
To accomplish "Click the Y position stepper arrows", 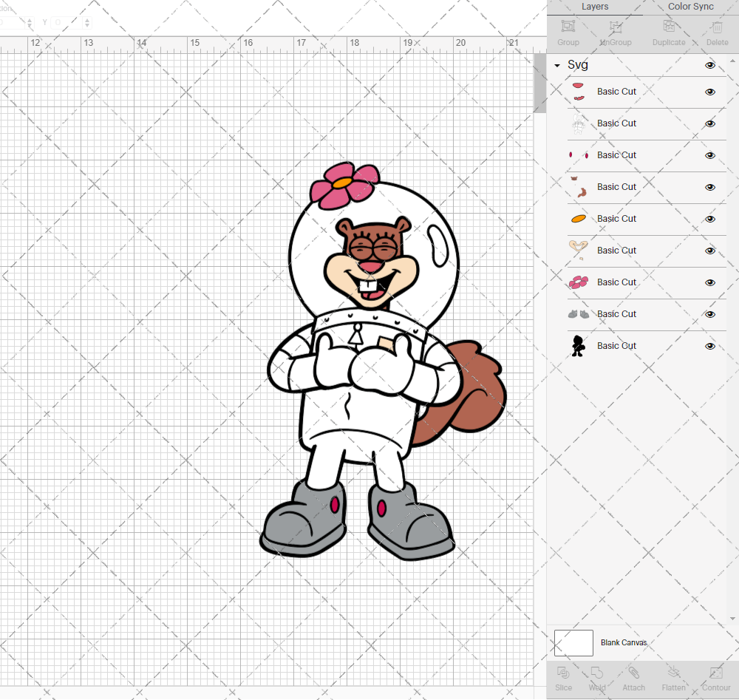I will [x=86, y=22].
